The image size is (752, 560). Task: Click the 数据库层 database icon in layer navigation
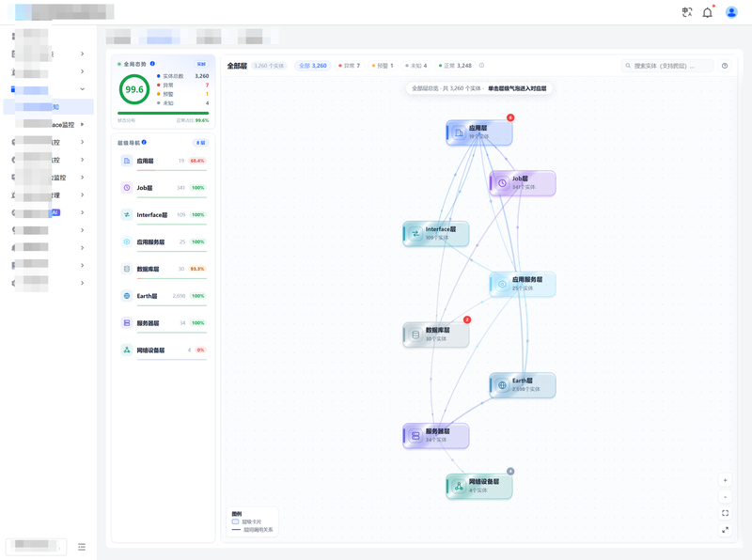click(x=127, y=269)
